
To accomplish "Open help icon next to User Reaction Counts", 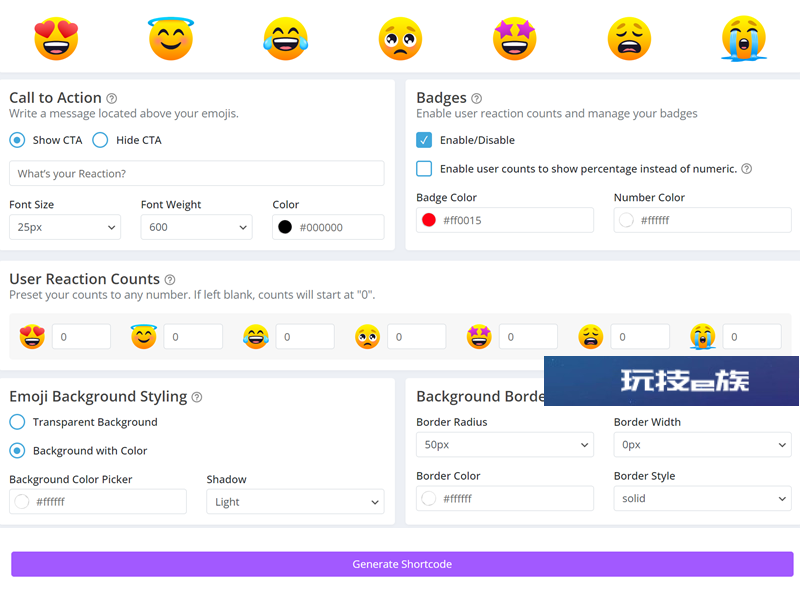I will [x=170, y=280].
